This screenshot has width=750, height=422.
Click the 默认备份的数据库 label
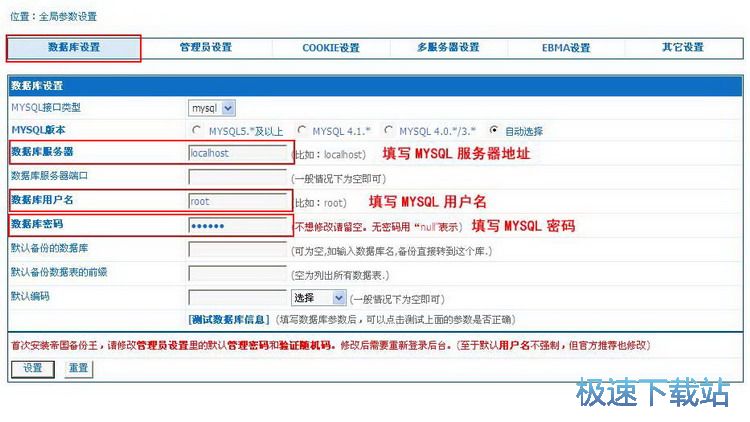49,248
